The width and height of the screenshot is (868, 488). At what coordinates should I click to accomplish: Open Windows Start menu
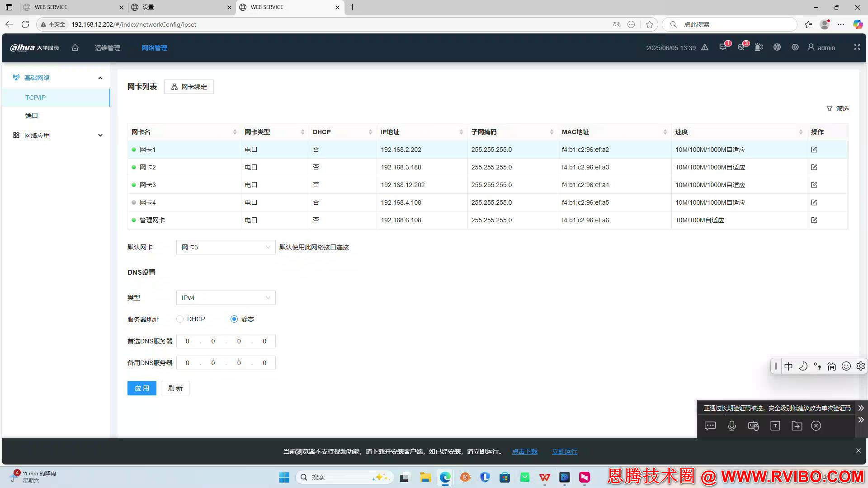284,477
